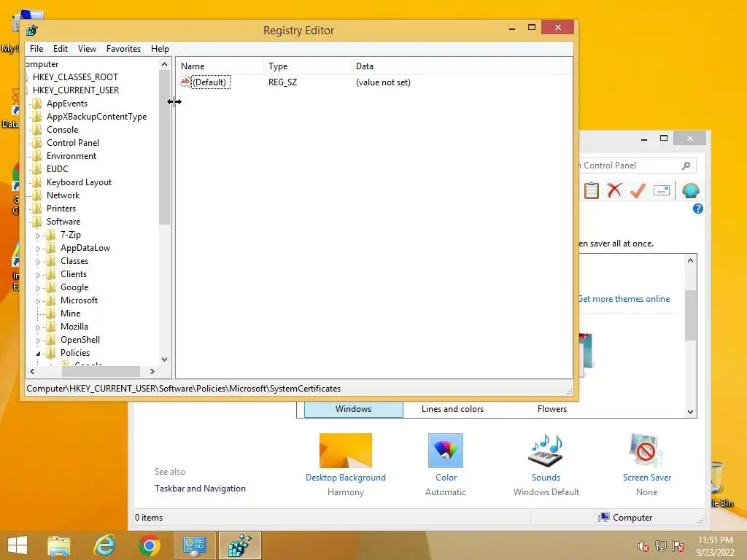The image size is (747, 560).
Task: Click the themes list scroll-down arrow
Action: [690, 412]
